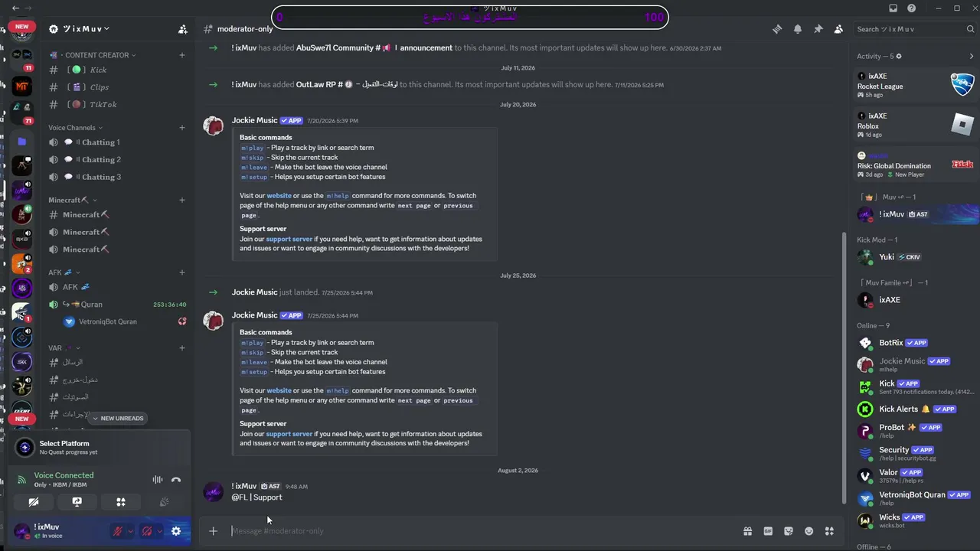This screenshot has height=551, width=980.
Task: Open support server link in July 25 message
Action: coord(289,434)
